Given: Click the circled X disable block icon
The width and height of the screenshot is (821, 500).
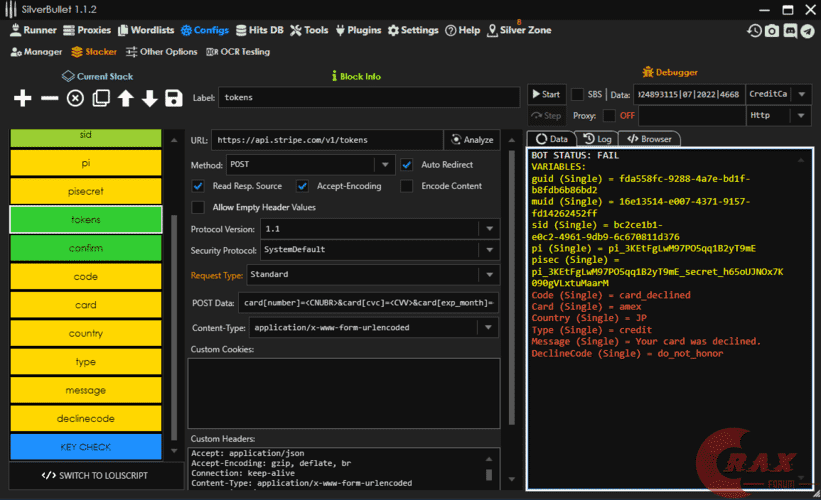Looking at the screenshot, I should (x=75, y=98).
